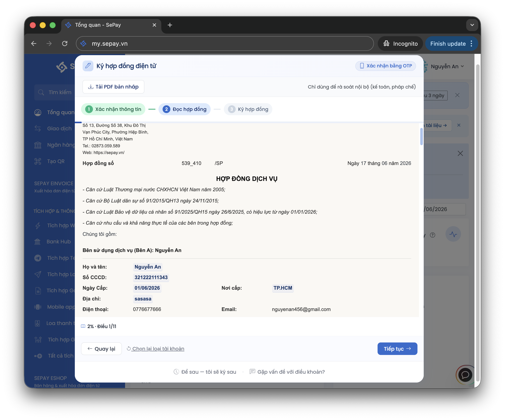Click the Telegram integration icon
This screenshot has height=420, width=505.
(38, 258)
